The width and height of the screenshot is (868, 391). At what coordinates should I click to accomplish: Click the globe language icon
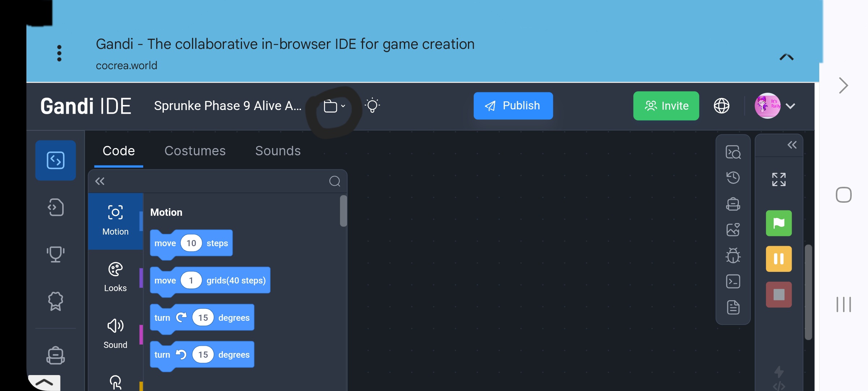pos(721,106)
